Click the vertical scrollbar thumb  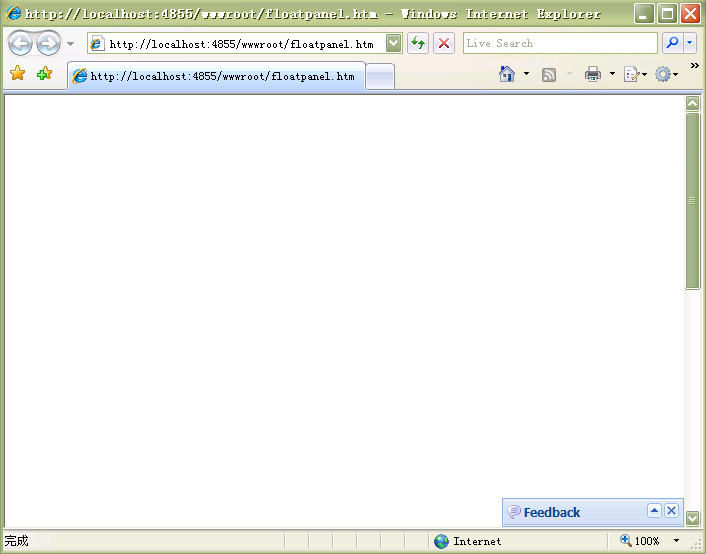(x=692, y=201)
